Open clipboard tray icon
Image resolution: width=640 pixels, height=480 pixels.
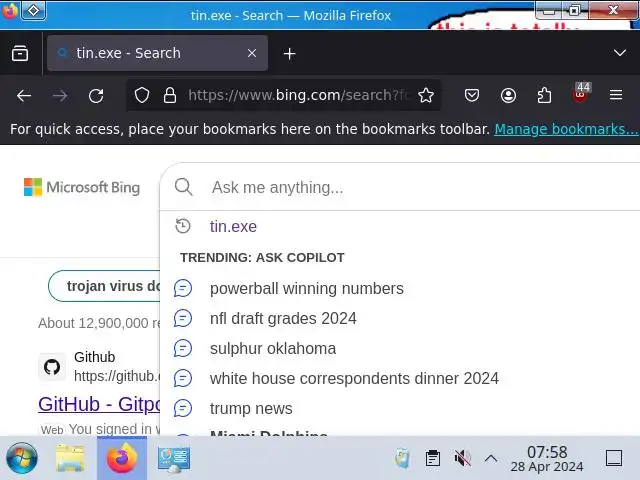(432, 458)
